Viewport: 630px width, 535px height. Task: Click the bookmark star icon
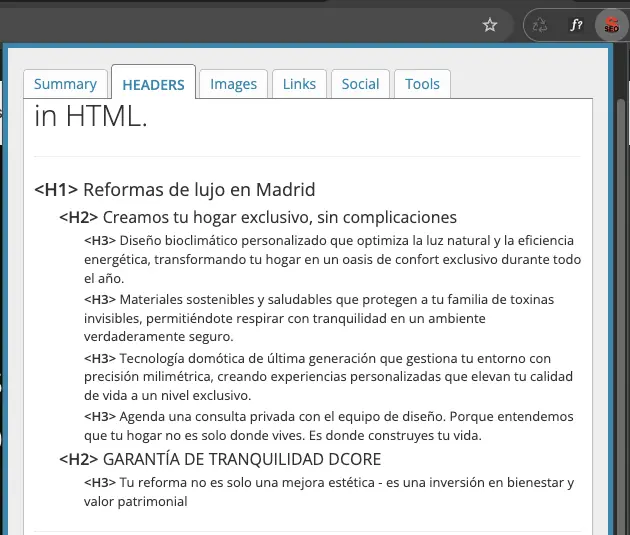pos(490,25)
